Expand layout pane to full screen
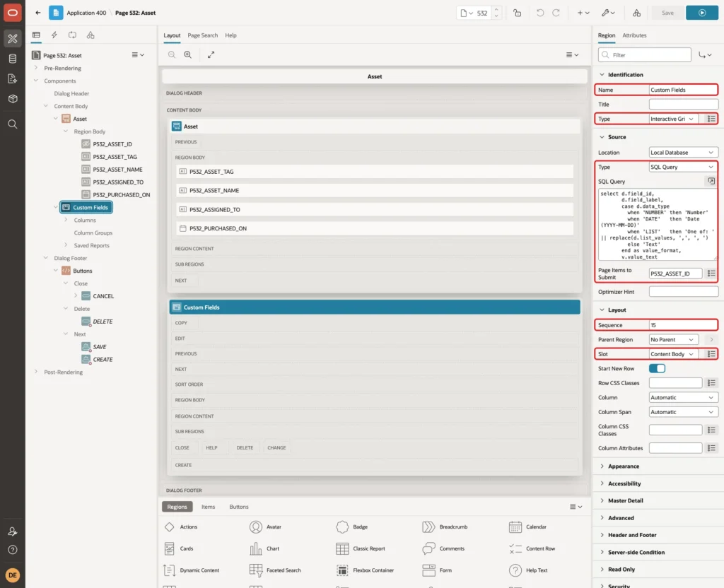This screenshot has width=724, height=588. (x=211, y=54)
